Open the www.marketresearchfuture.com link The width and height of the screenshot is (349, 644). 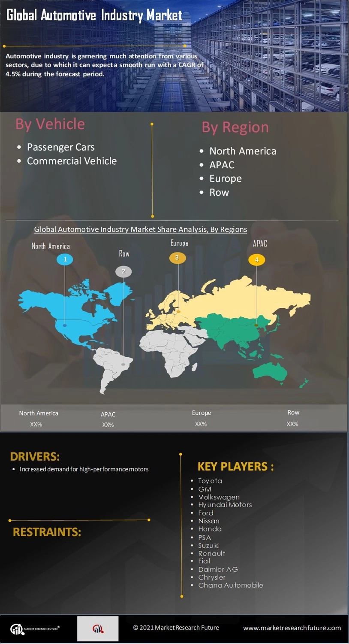[x=292, y=628]
